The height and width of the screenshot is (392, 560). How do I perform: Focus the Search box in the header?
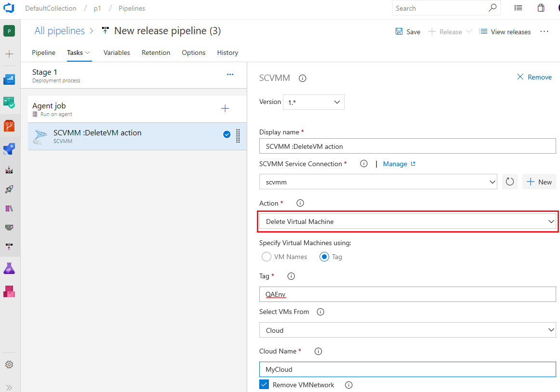[446, 8]
